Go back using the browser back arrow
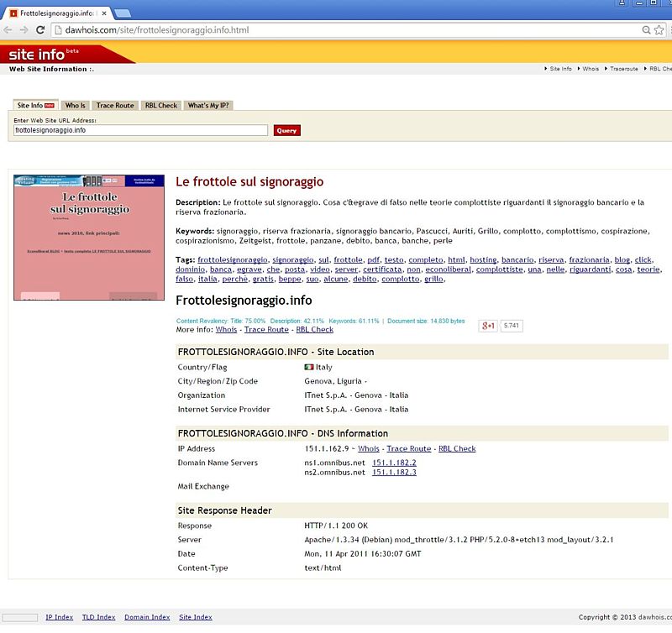This screenshot has width=672, height=633. click(9, 30)
